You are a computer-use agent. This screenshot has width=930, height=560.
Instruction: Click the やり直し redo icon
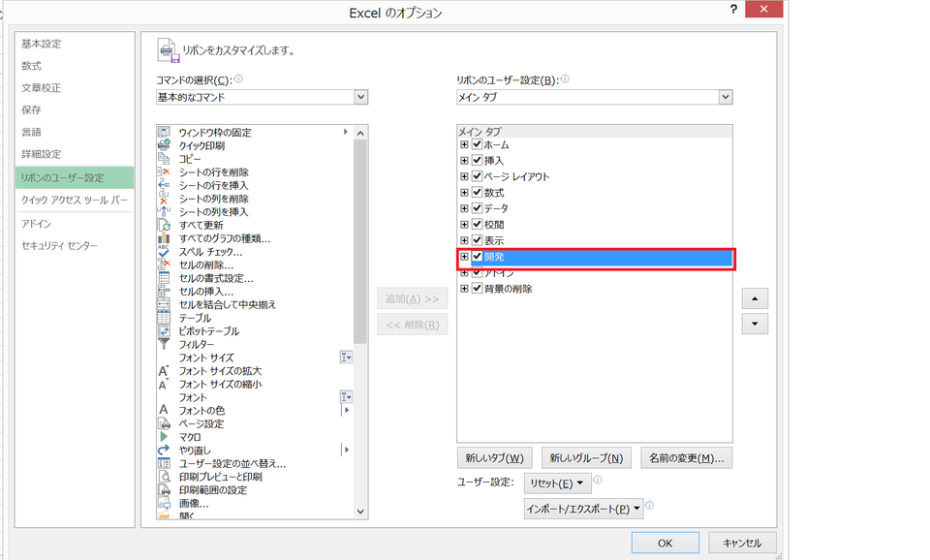[x=164, y=451]
